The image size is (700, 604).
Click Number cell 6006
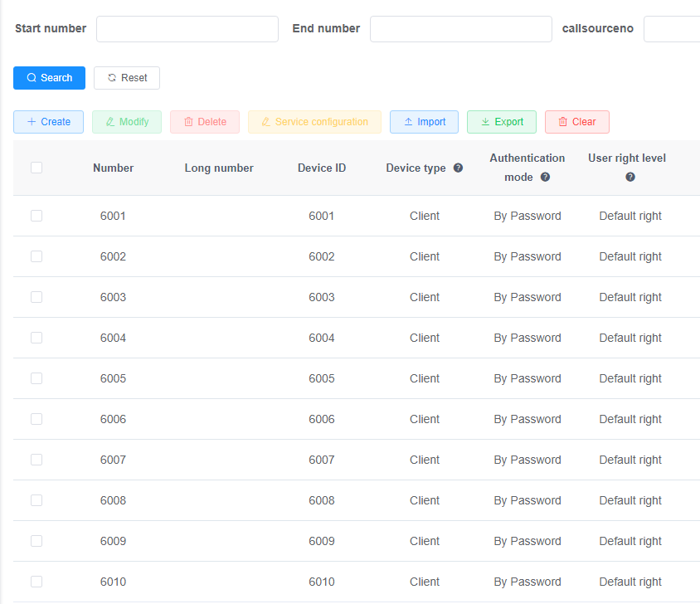(x=113, y=419)
